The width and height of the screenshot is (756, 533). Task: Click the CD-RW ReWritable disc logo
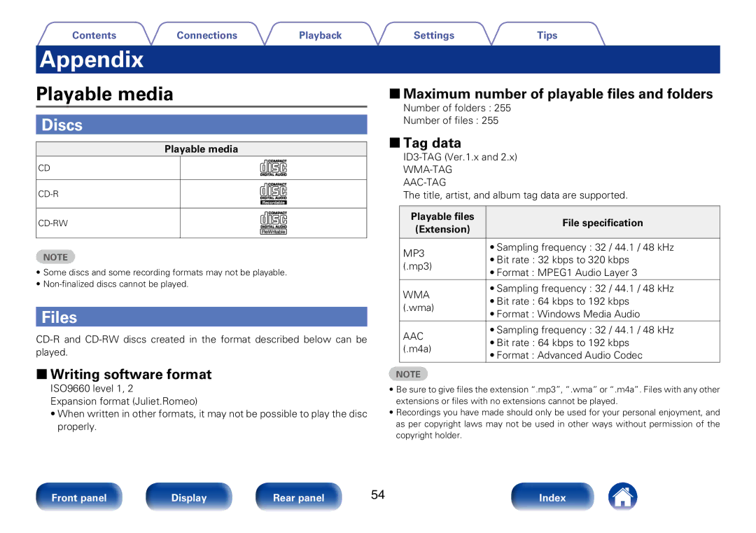pyautogui.click(x=274, y=223)
